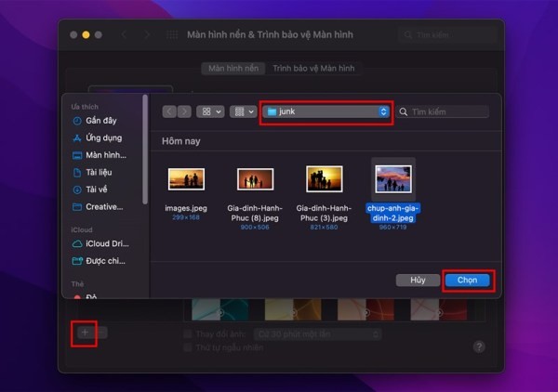Viewport: 558px width, 392px height.
Task: Click back arrow in file dialog
Action: point(169,111)
